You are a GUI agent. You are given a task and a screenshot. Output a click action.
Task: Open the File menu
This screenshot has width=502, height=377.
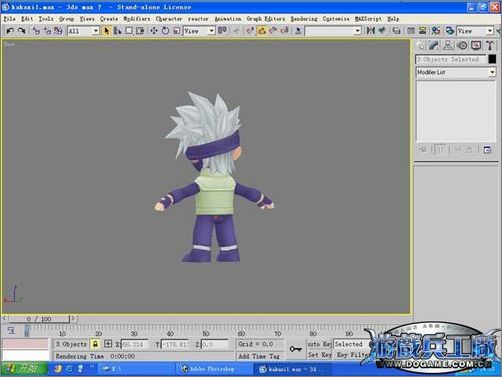[9, 19]
